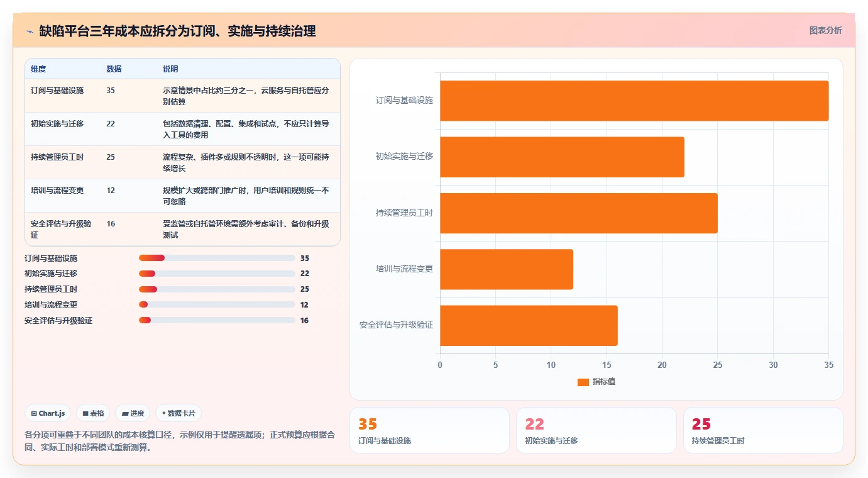
Task: Click the 订阅与基础设施 y-axis label on the chart
Action: [404, 101]
